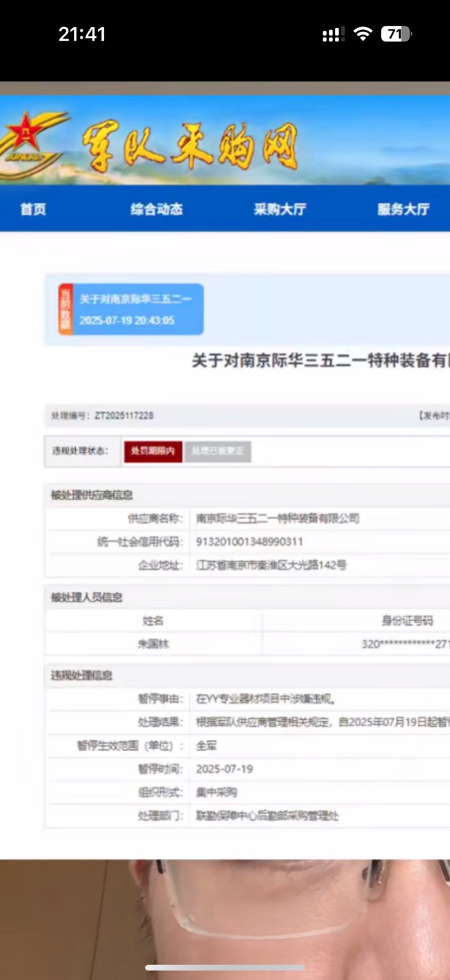
Task: Select credit code 913201001348990311
Action: pos(250,542)
